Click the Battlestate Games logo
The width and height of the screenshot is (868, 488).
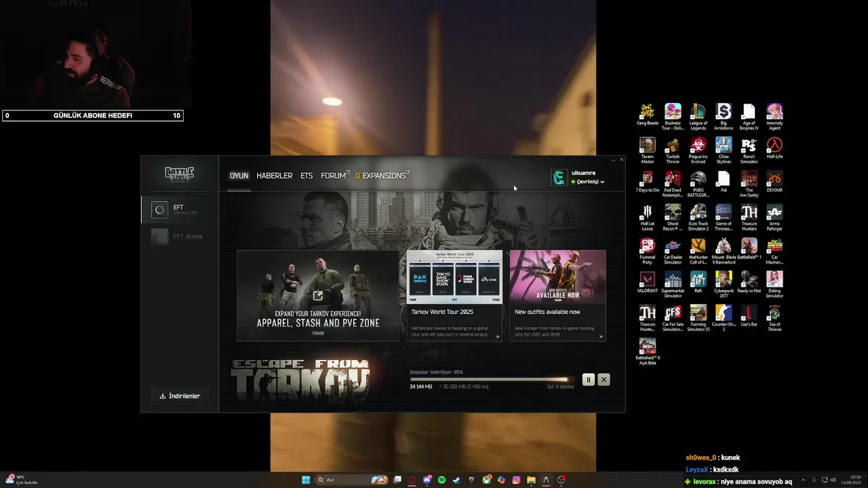(x=180, y=174)
